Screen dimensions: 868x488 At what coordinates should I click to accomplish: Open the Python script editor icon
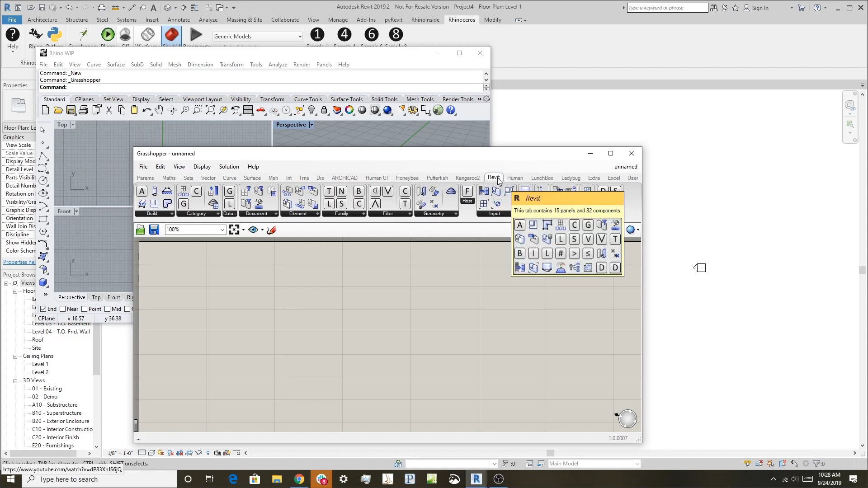click(55, 35)
